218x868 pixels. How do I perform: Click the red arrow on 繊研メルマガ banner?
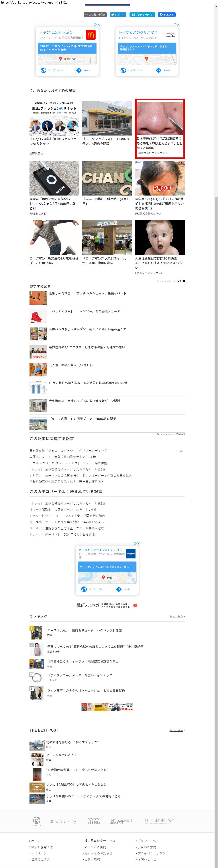click(135, 605)
